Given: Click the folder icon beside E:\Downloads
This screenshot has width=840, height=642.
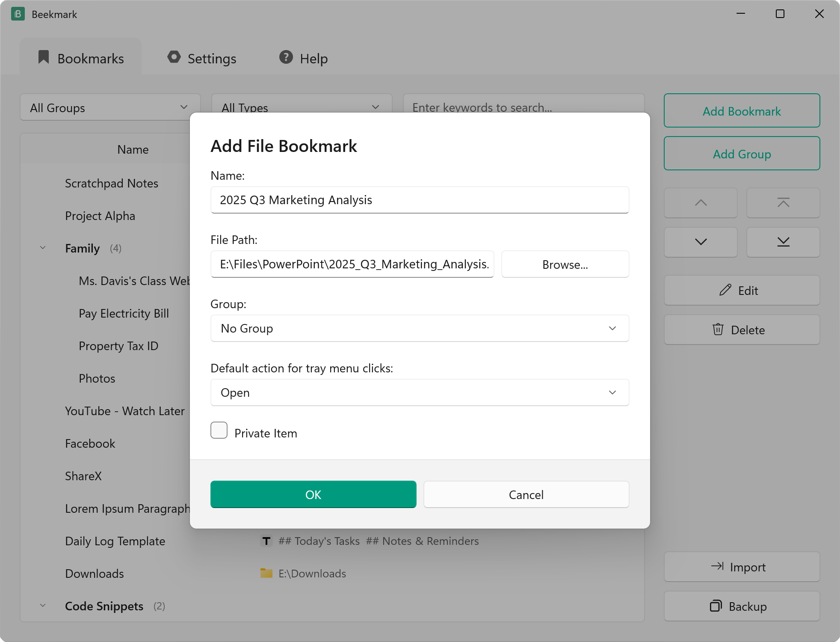Looking at the screenshot, I should pyautogui.click(x=266, y=573).
